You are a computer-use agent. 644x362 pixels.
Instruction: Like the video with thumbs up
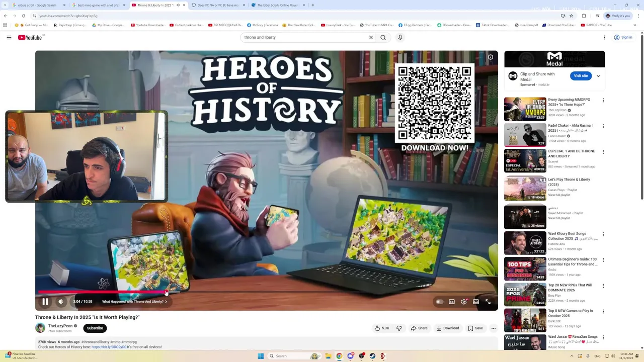382,328
